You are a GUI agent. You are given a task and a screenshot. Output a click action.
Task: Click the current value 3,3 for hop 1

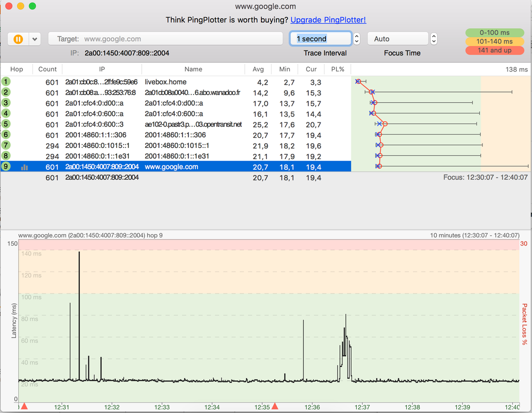[316, 82]
